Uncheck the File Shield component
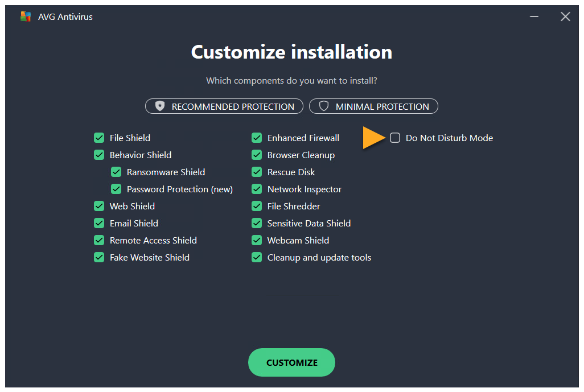 click(99, 138)
